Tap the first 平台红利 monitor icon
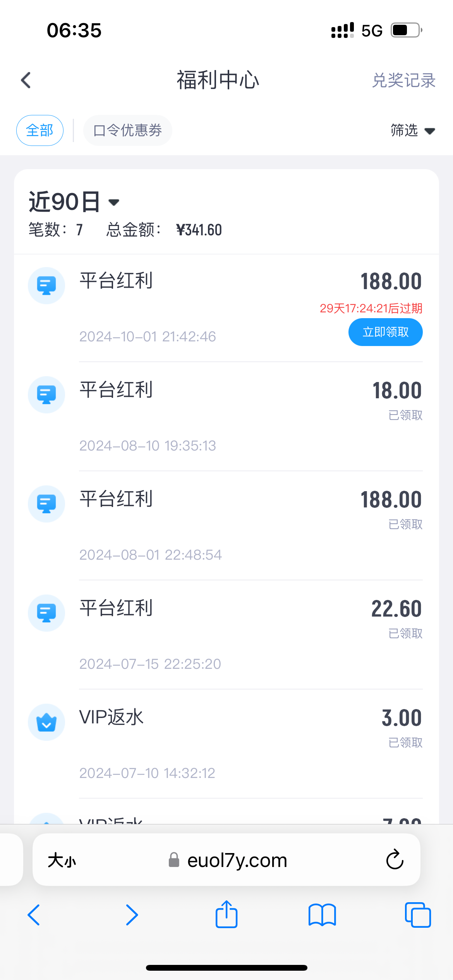The height and width of the screenshot is (980, 453). 46,286
